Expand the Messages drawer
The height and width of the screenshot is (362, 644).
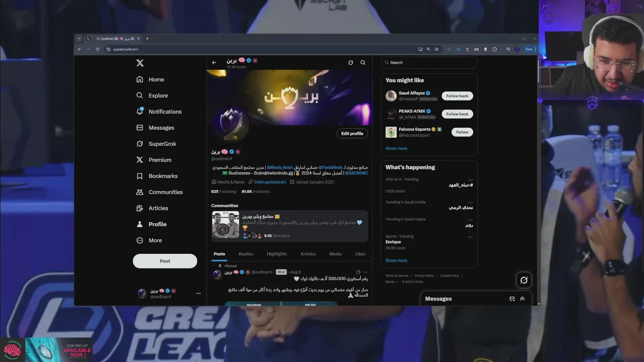point(522,299)
